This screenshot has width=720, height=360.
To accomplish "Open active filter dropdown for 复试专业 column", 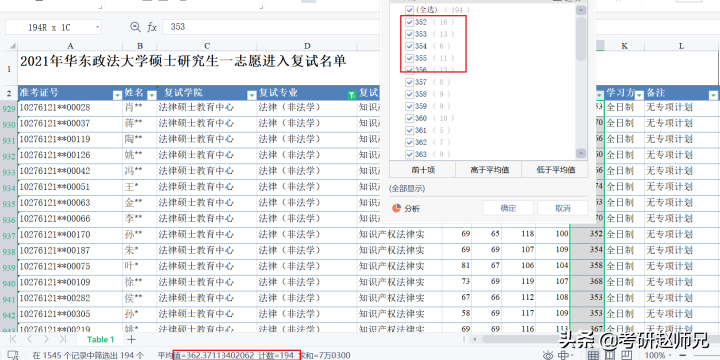I will [x=351, y=95].
